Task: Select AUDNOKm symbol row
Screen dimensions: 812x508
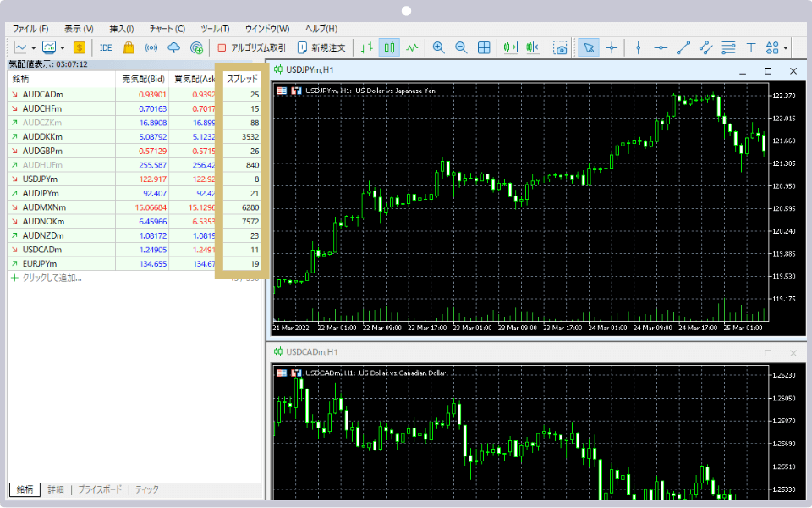Action: click(134, 221)
